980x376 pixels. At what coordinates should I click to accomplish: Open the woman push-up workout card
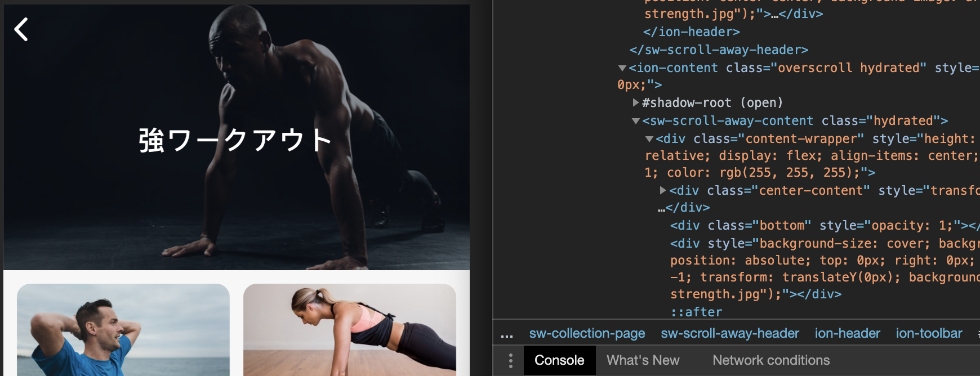350,329
